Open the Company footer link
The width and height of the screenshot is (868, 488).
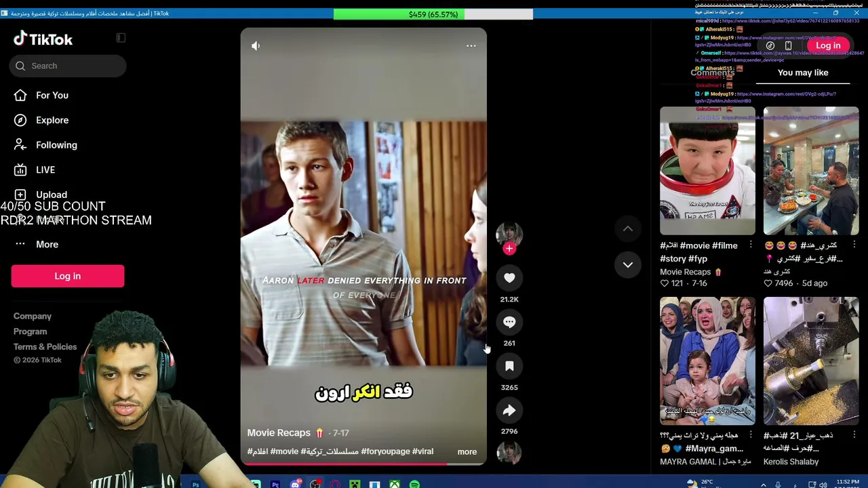(33, 317)
